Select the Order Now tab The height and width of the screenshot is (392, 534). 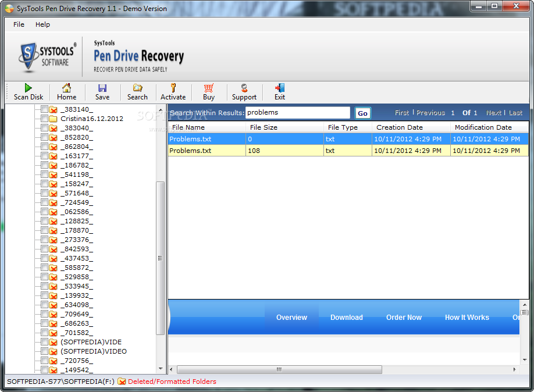click(404, 318)
